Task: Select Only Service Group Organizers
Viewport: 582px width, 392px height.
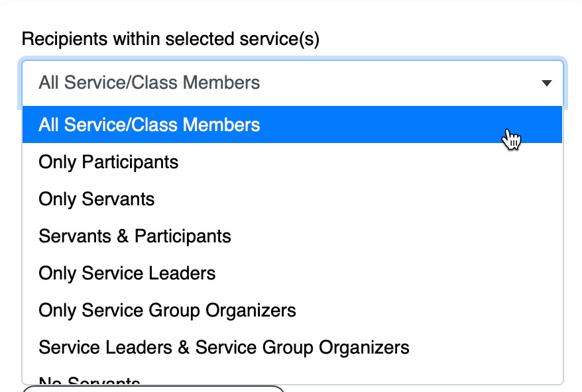Action: (167, 311)
